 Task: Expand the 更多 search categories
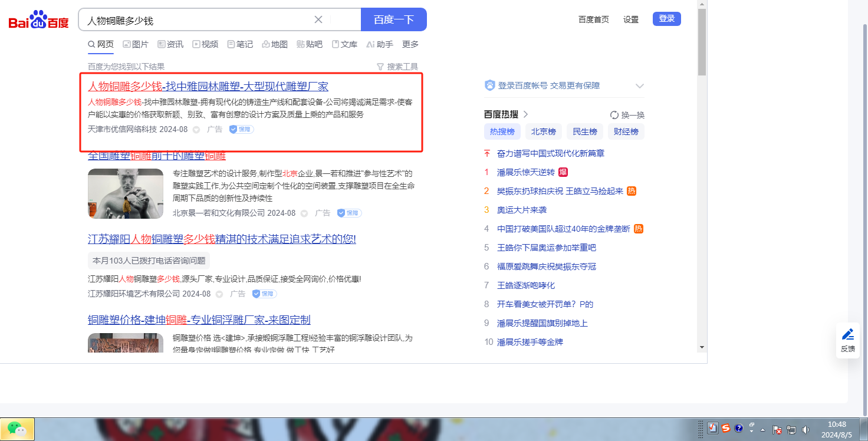[410, 44]
